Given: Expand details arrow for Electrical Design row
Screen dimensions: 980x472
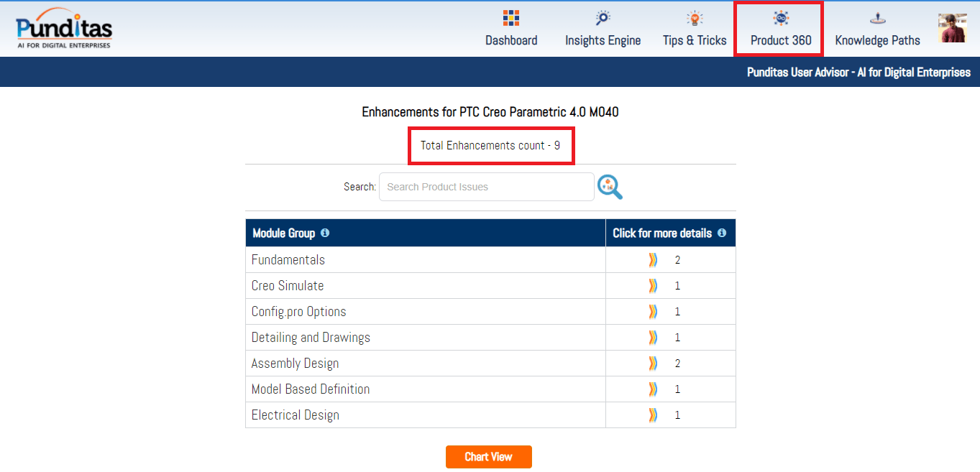Looking at the screenshot, I should coord(653,415).
